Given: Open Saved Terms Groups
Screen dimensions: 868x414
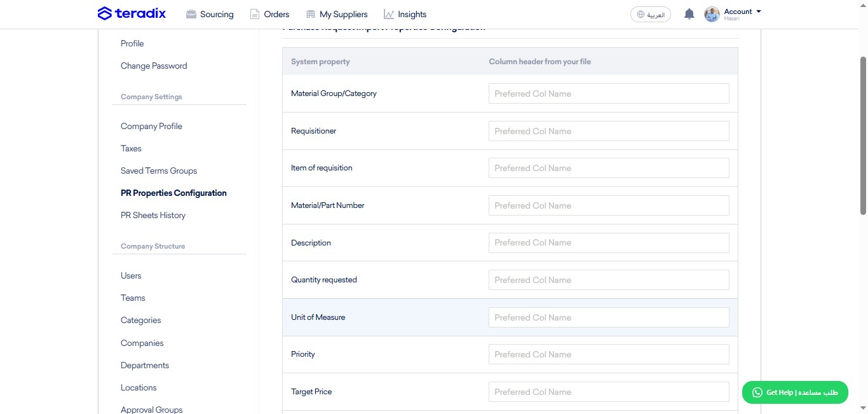Looking at the screenshot, I should point(159,170).
